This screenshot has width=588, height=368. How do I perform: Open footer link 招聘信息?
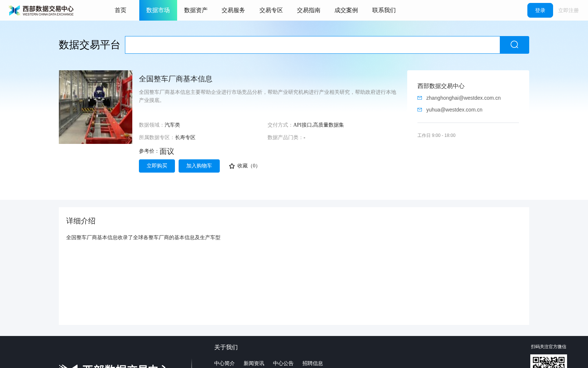[x=313, y=363]
